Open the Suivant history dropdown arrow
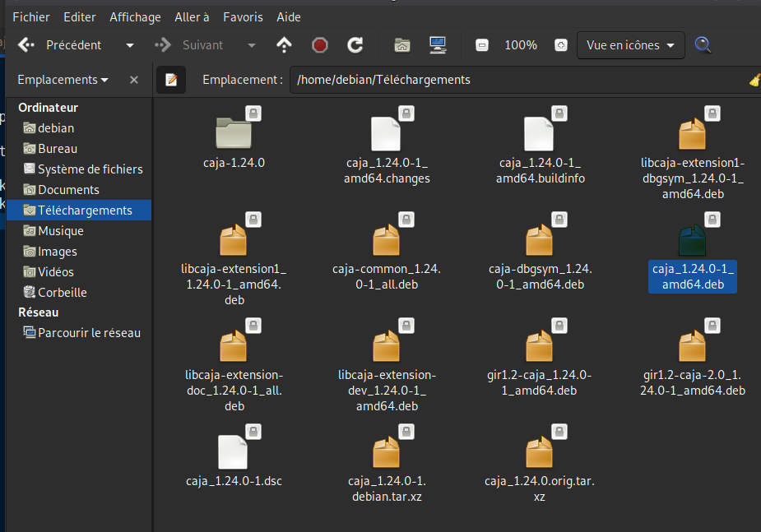 252,45
